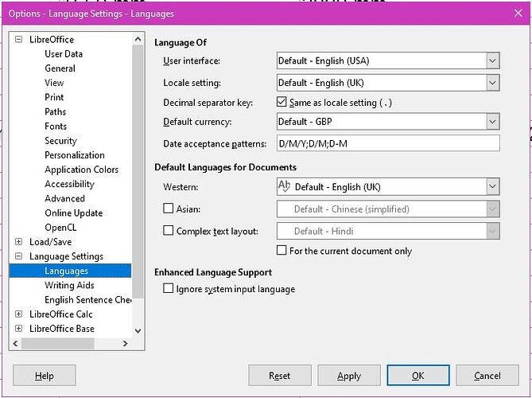This screenshot has width=532, height=398.
Task: Select User Data in the tree
Action: pyautogui.click(x=64, y=54)
